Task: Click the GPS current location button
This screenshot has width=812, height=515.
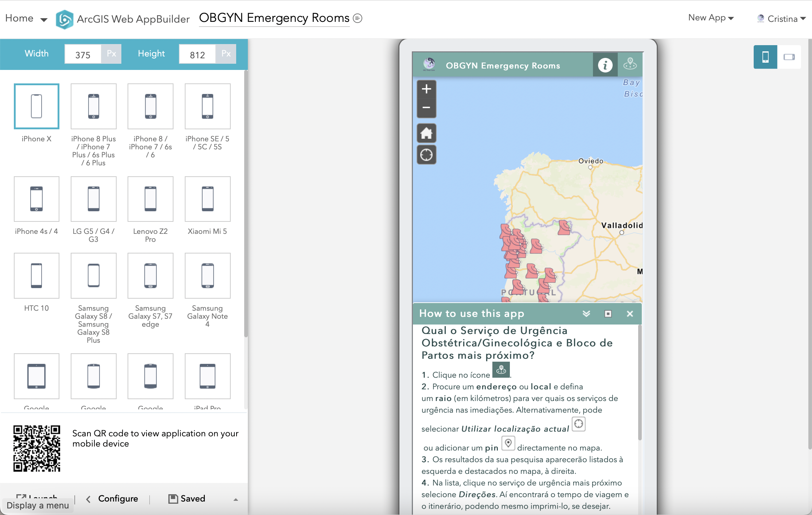Action: coord(426,156)
